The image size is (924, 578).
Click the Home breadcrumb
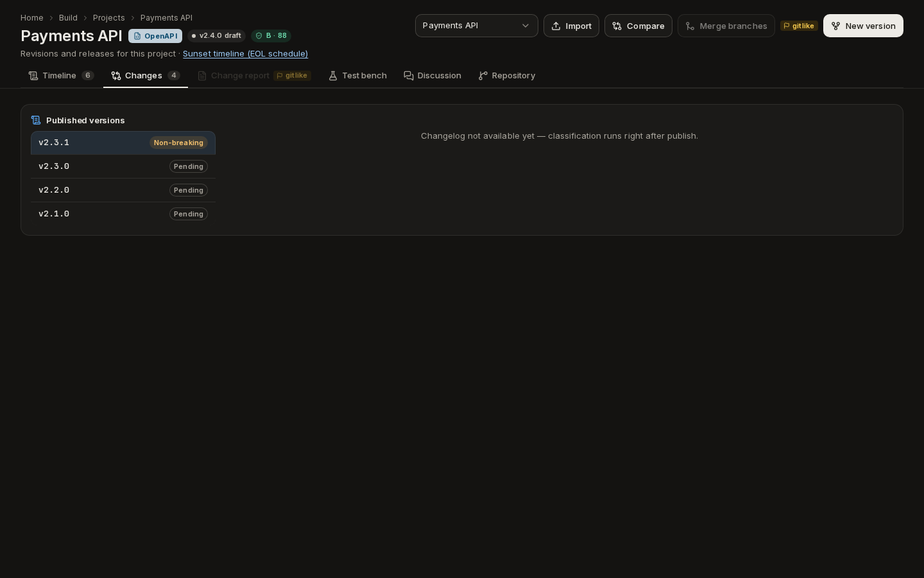[x=32, y=17]
